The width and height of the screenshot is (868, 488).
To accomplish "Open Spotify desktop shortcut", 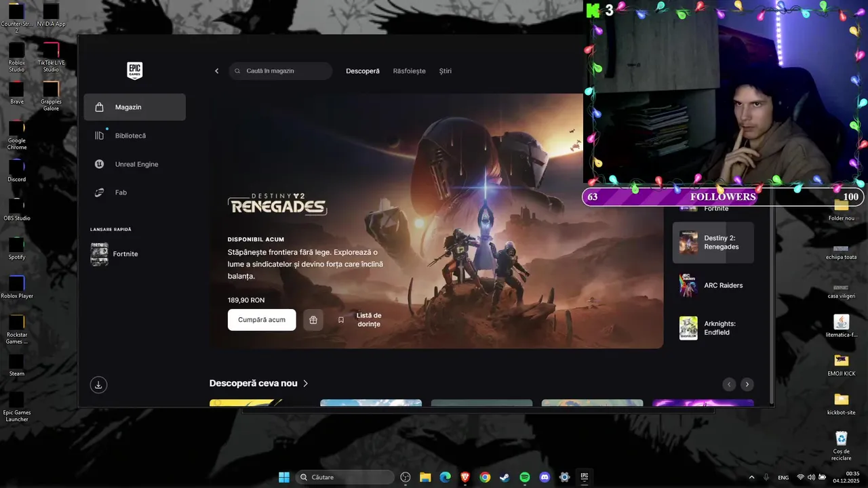I will [x=16, y=249].
